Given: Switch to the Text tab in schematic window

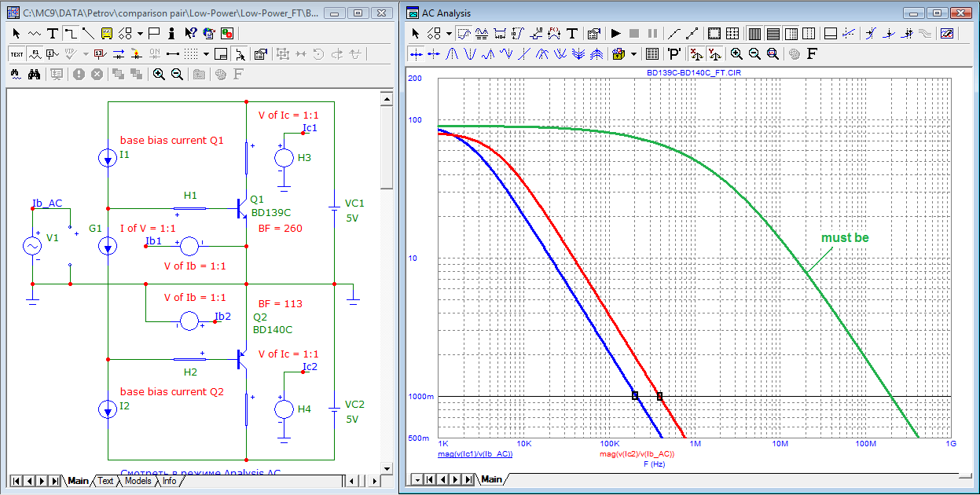Looking at the screenshot, I should 105,481.
